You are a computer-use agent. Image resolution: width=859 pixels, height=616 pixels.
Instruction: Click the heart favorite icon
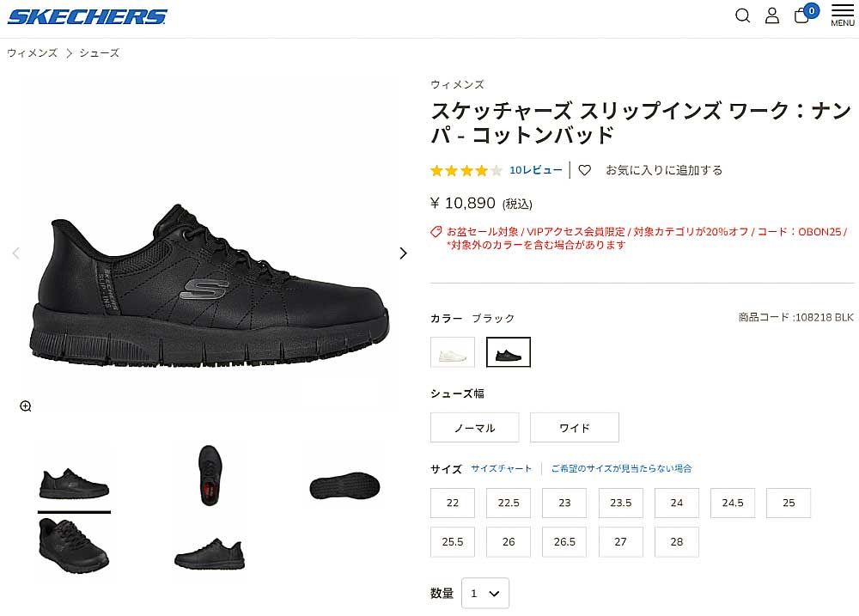tap(584, 170)
